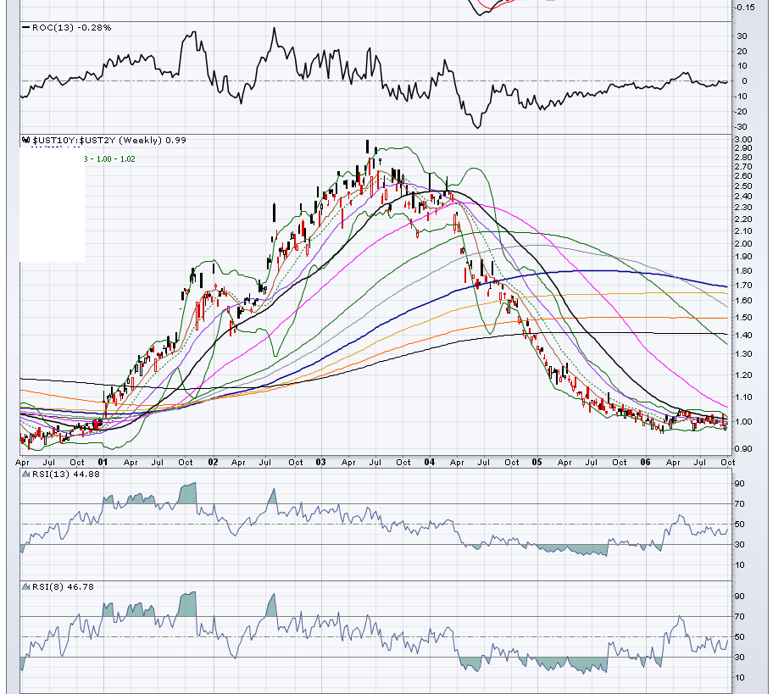This screenshot has height=694, width=784.
Task: Click the 70 value on the RSI(8) axis
Action: tap(739, 617)
